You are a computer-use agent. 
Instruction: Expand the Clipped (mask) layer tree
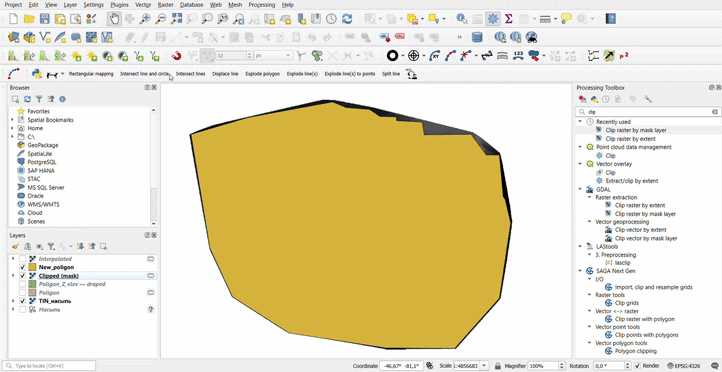(x=13, y=275)
